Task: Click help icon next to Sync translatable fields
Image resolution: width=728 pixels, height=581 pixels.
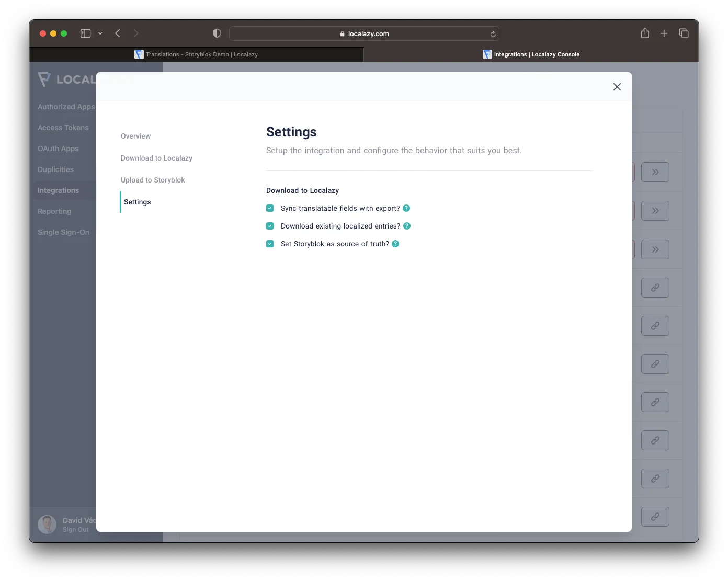Action: pyautogui.click(x=406, y=208)
